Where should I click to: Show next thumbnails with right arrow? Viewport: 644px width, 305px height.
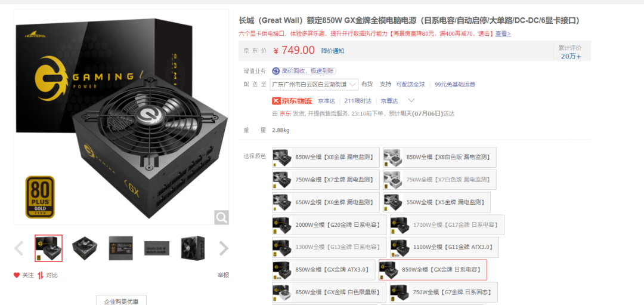[x=224, y=248]
